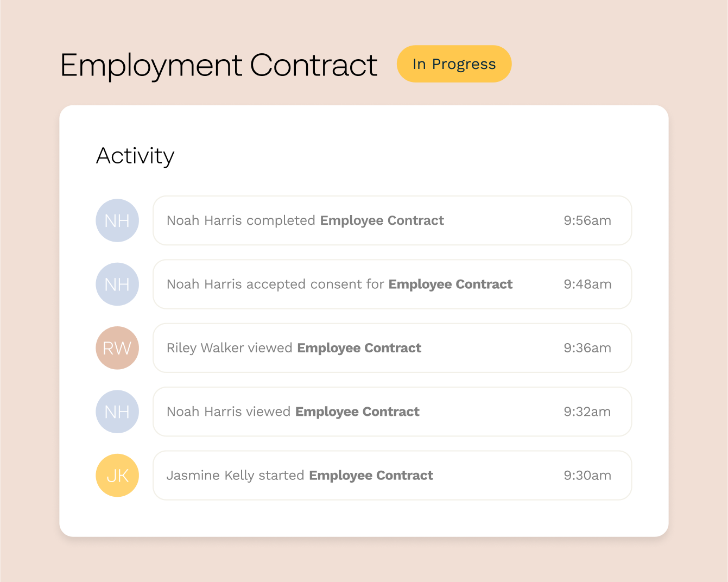Viewport: 728px width, 582px height.
Task: Click NH avatar beside accepted consent entry
Action: [x=117, y=284]
